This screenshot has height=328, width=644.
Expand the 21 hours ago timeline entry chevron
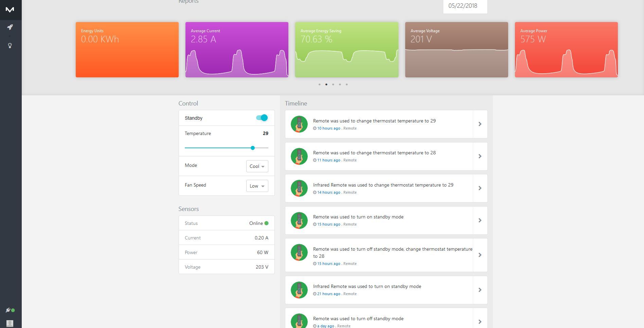click(x=480, y=290)
